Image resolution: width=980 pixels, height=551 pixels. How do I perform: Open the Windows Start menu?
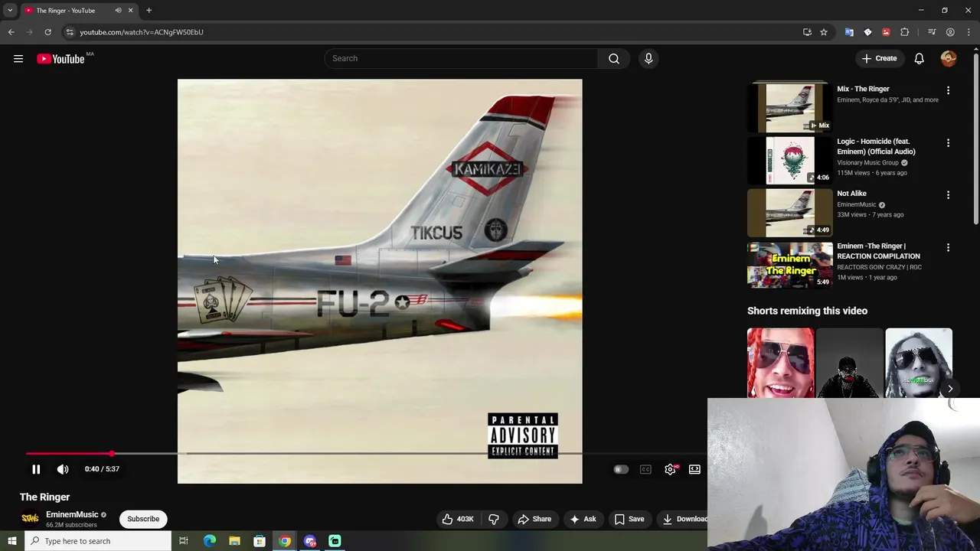[11, 541]
